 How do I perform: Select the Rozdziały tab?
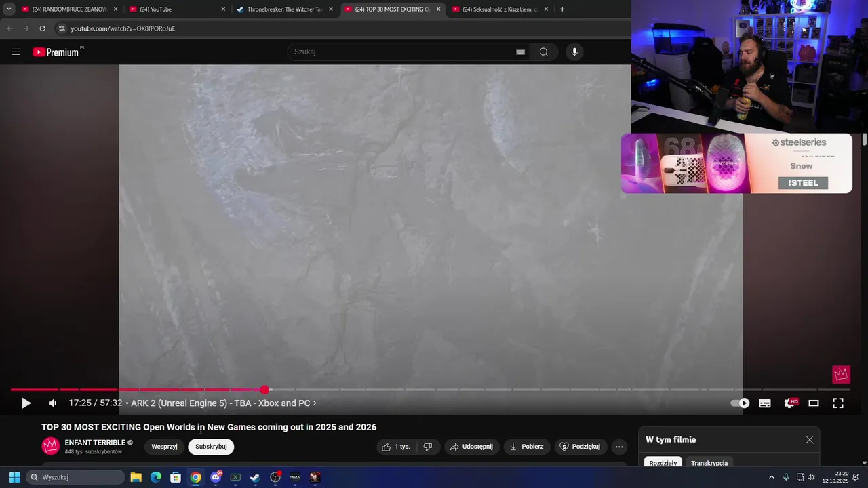[663, 463]
